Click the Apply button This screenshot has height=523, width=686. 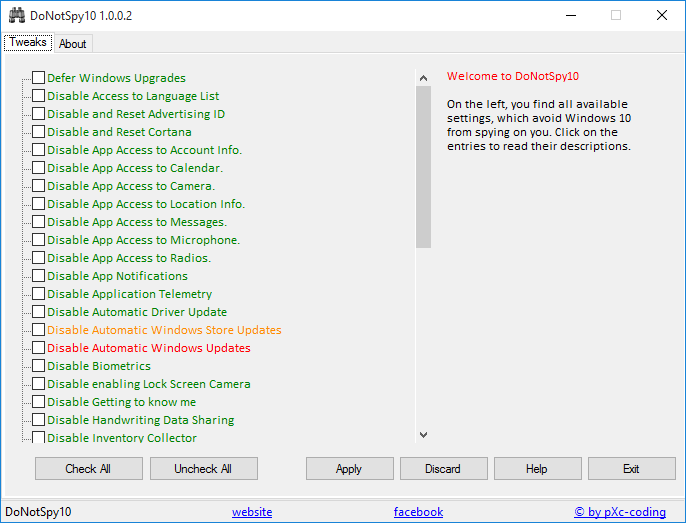[x=349, y=469]
